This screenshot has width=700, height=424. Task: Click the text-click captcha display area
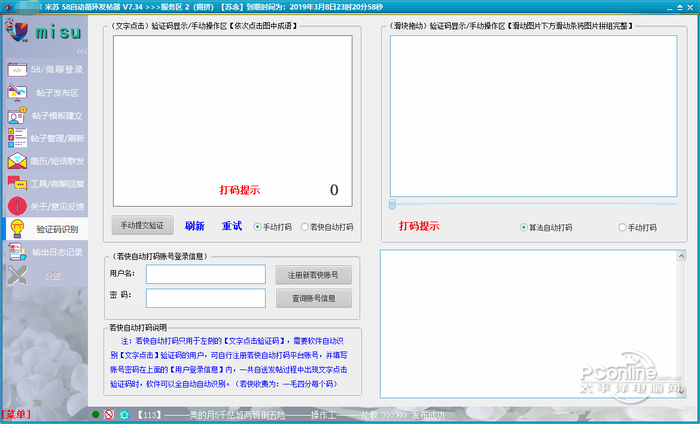point(233,121)
